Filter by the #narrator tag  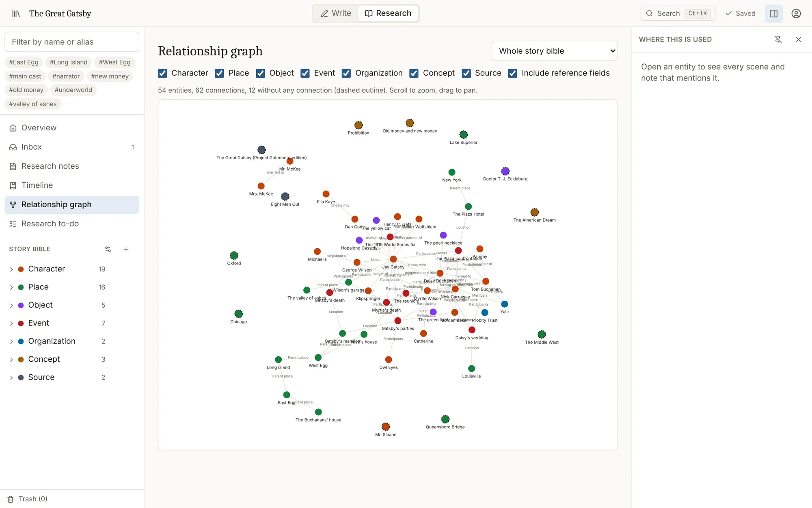[x=66, y=76]
